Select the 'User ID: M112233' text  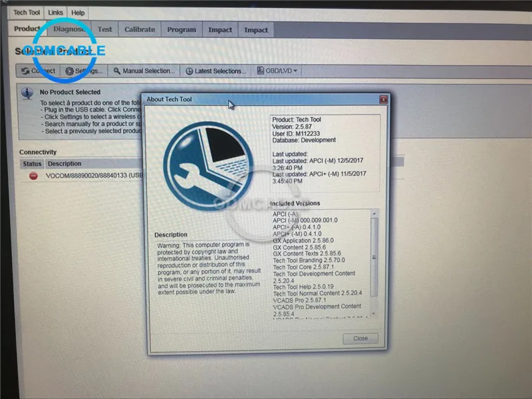(296, 134)
